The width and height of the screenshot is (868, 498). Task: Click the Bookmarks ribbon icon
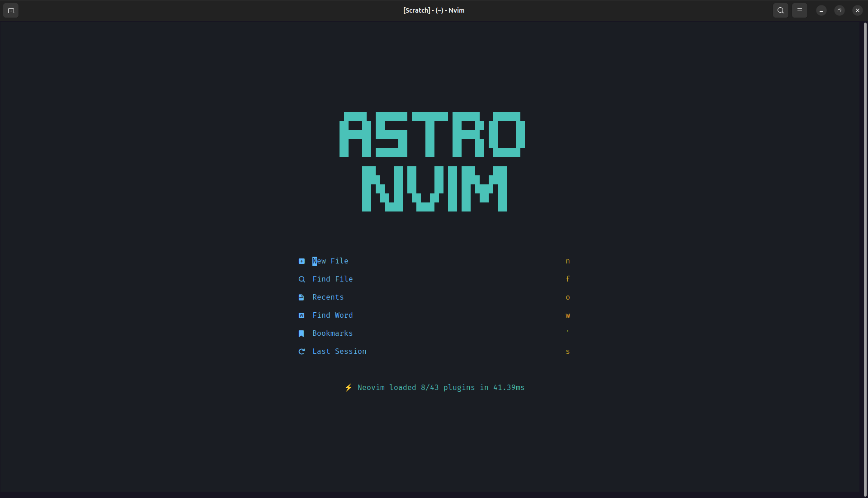[302, 334]
